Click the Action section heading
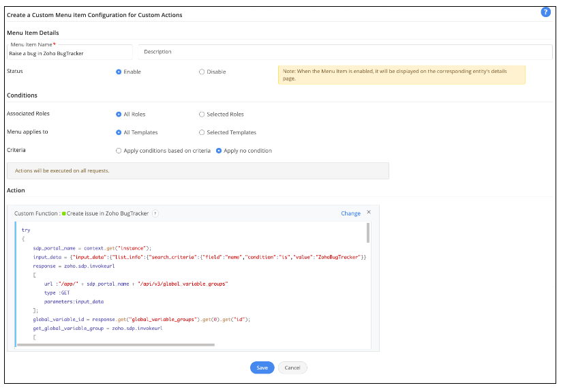Viewport: 561px width, 392px height. click(x=16, y=190)
